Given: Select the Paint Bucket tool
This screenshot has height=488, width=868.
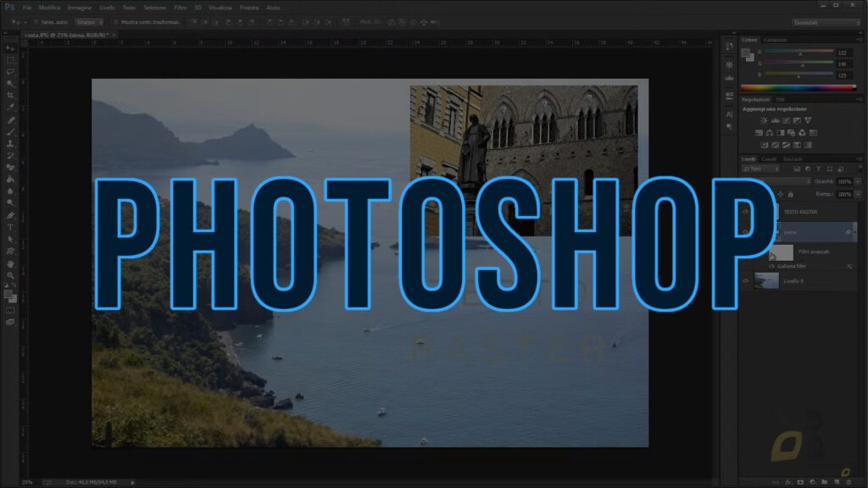Looking at the screenshot, I should pos(10,180).
